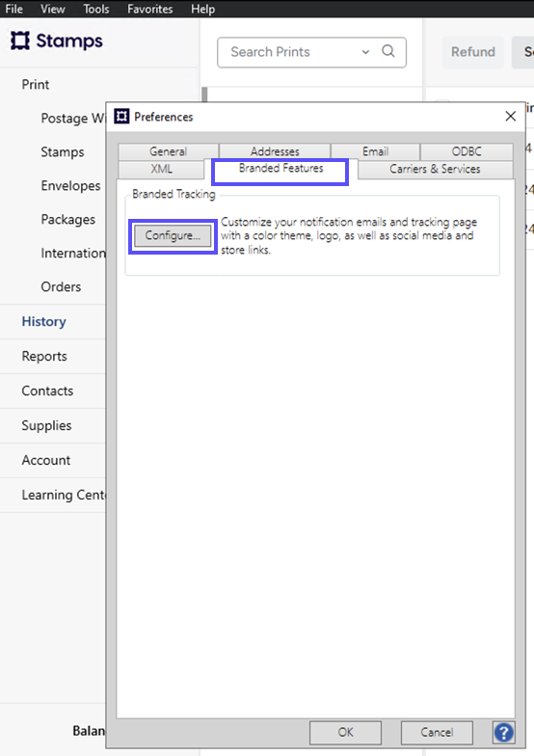Switch to the General tab
Image resolution: width=534 pixels, height=756 pixels.
pos(168,151)
